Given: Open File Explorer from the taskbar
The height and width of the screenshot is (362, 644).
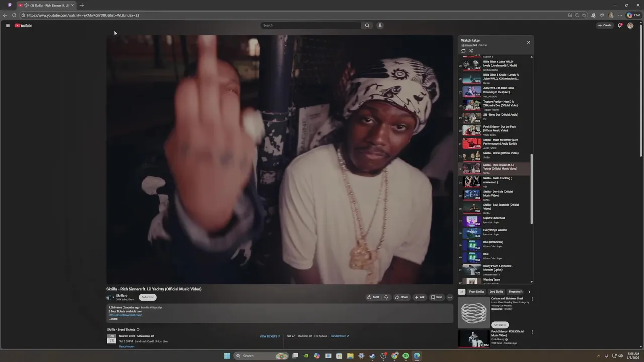Looking at the screenshot, I should [350, 356].
